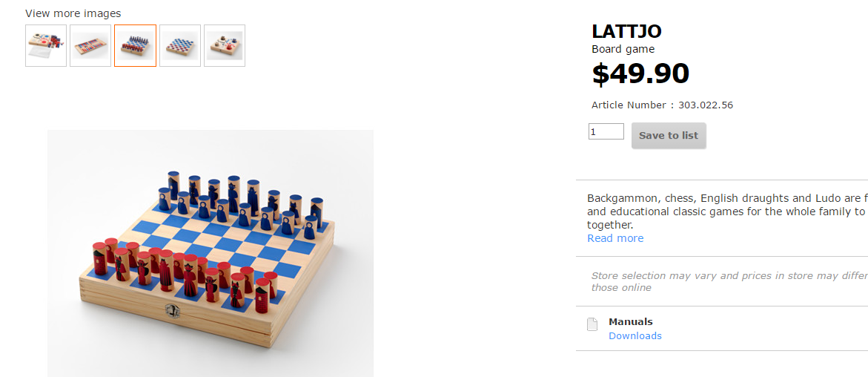868x377 pixels.
Task: Click the store selection disclaimer text
Action: pyautogui.click(x=726, y=281)
